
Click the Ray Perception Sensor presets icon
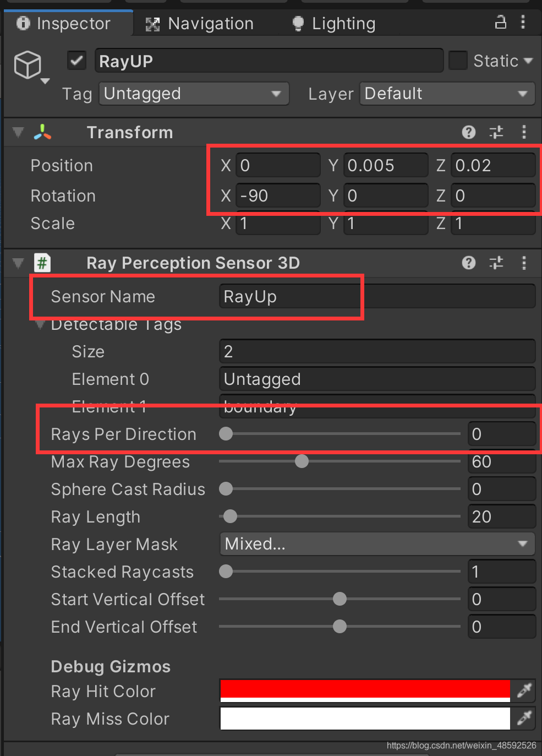pyautogui.click(x=496, y=263)
